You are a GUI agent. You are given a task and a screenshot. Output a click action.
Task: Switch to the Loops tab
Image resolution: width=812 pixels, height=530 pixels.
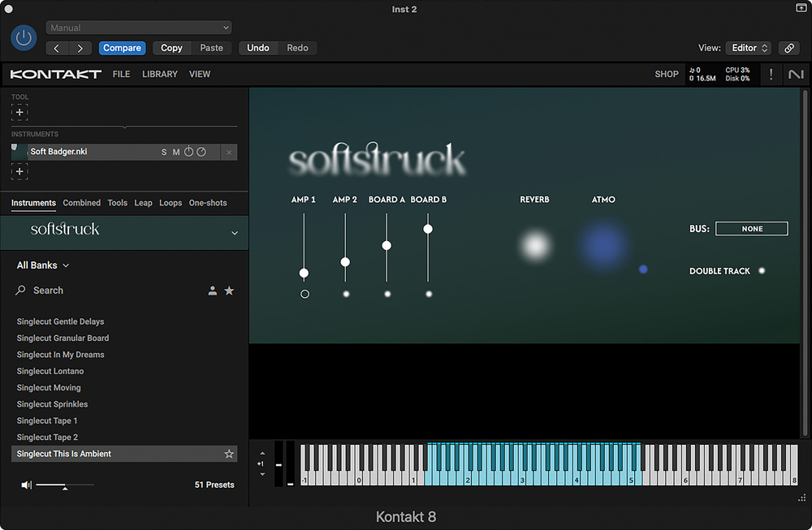pyautogui.click(x=171, y=203)
